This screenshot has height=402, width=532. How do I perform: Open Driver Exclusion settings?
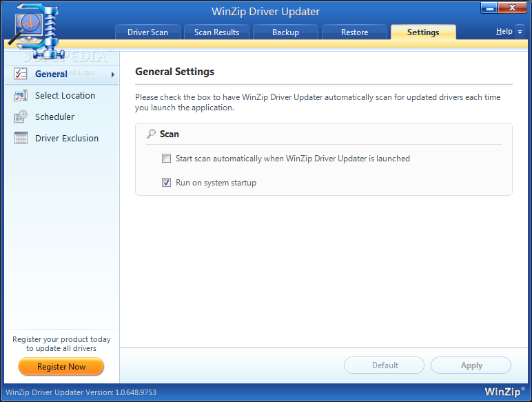coord(62,138)
